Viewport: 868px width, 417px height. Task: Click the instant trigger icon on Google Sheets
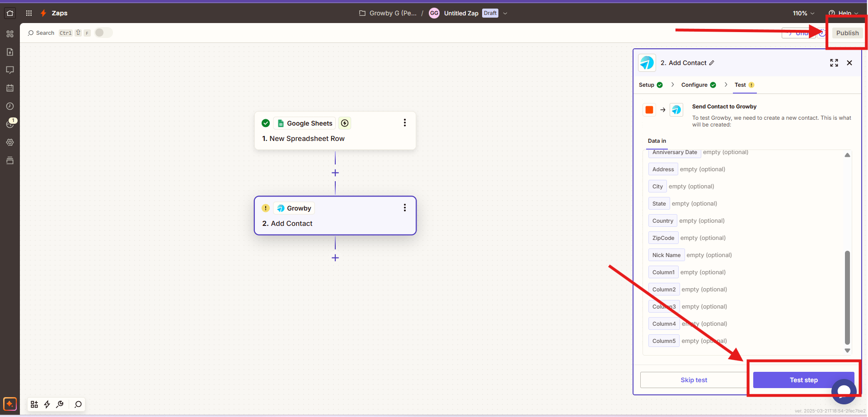click(x=345, y=123)
